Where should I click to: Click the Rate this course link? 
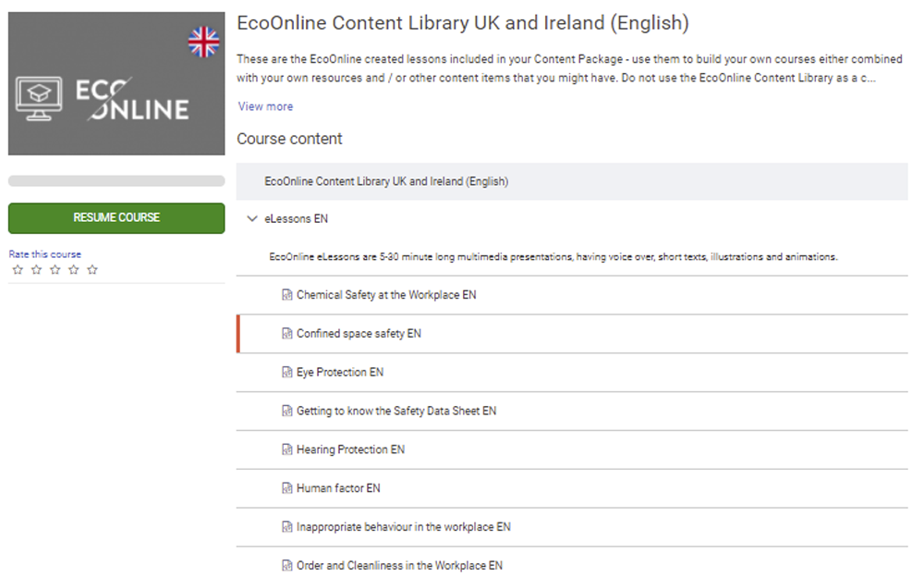click(44, 254)
